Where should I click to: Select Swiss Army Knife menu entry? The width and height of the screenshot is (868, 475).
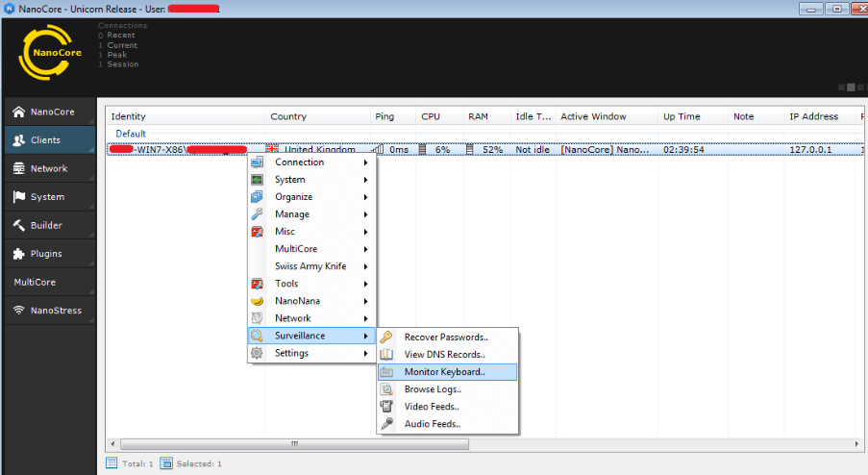click(x=311, y=266)
